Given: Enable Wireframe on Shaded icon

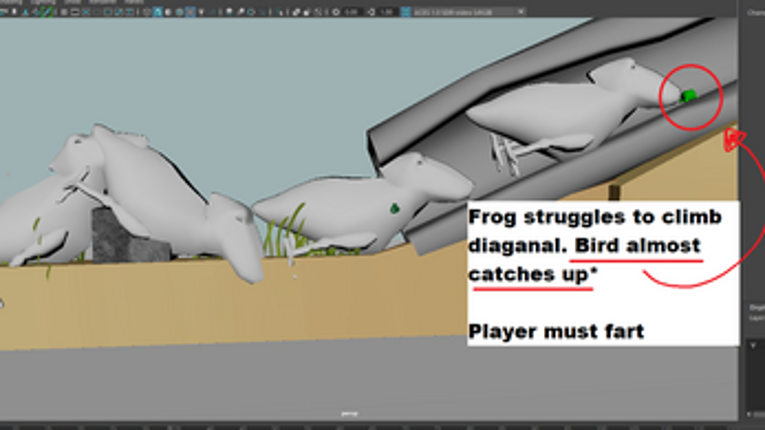Looking at the screenshot, I should (x=180, y=12).
